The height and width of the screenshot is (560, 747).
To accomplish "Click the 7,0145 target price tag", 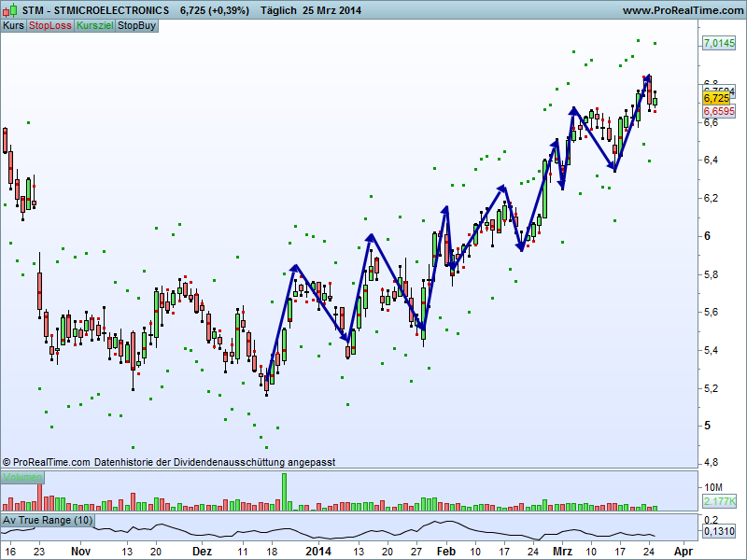I will (719, 43).
